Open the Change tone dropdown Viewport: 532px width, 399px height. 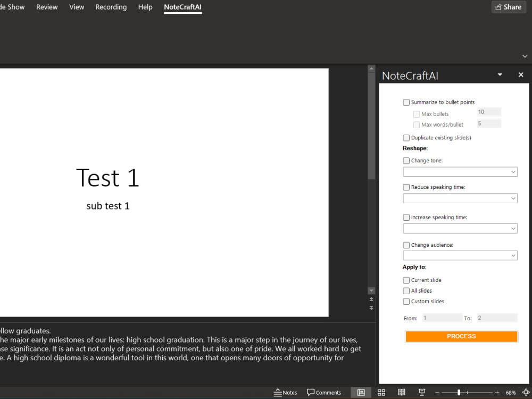(460, 172)
